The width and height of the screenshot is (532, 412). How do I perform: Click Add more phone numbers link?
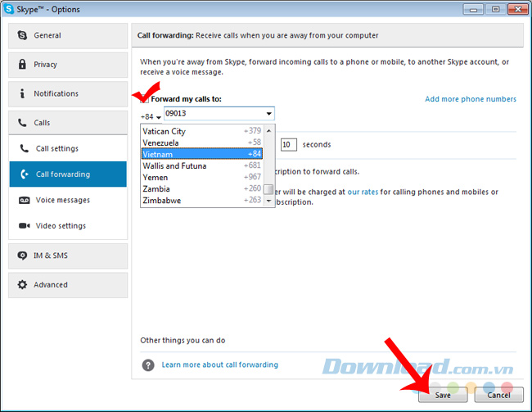(471, 99)
